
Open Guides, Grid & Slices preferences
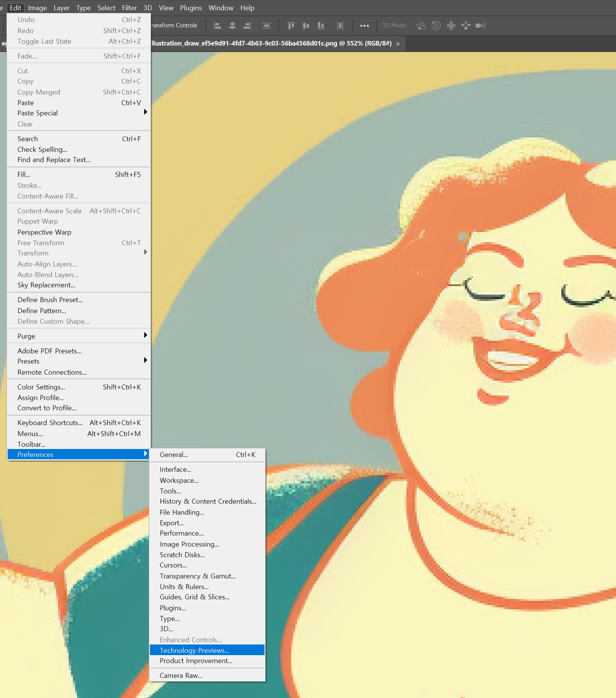pyautogui.click(x=207, y=597)
